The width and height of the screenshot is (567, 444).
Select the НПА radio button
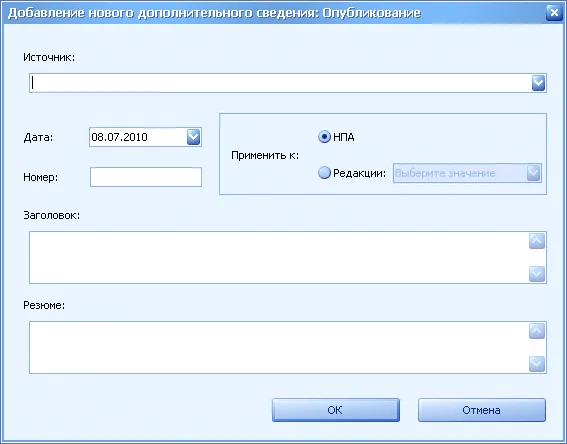[x=324, y=137]
